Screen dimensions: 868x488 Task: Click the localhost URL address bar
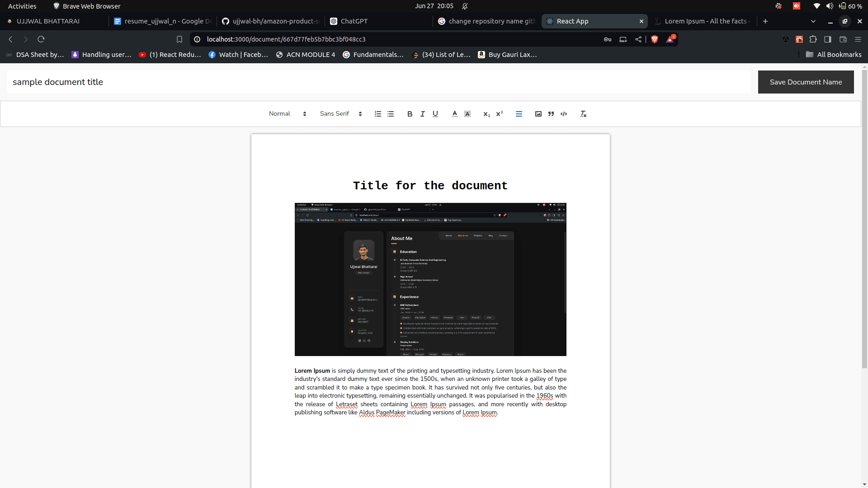[286, 39]
